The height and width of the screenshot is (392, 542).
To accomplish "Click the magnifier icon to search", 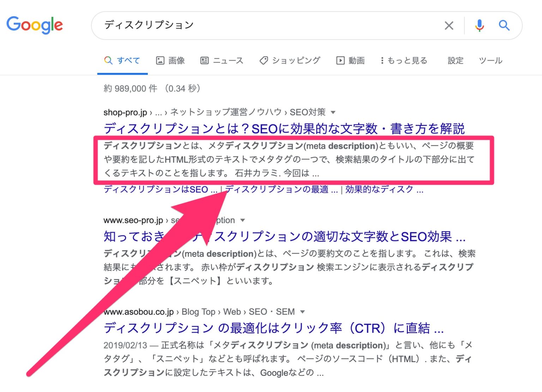I will tap(504, 25).
